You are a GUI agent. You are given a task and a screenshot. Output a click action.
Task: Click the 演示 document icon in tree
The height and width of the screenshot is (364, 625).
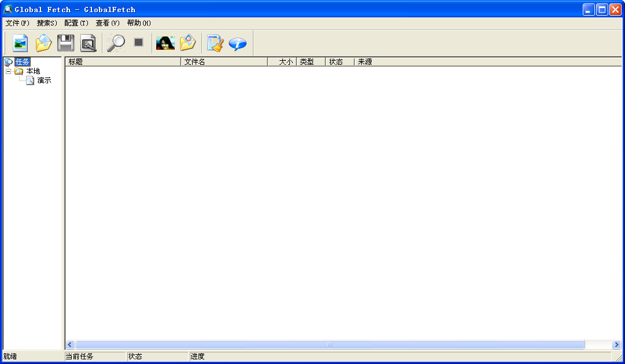30,80
